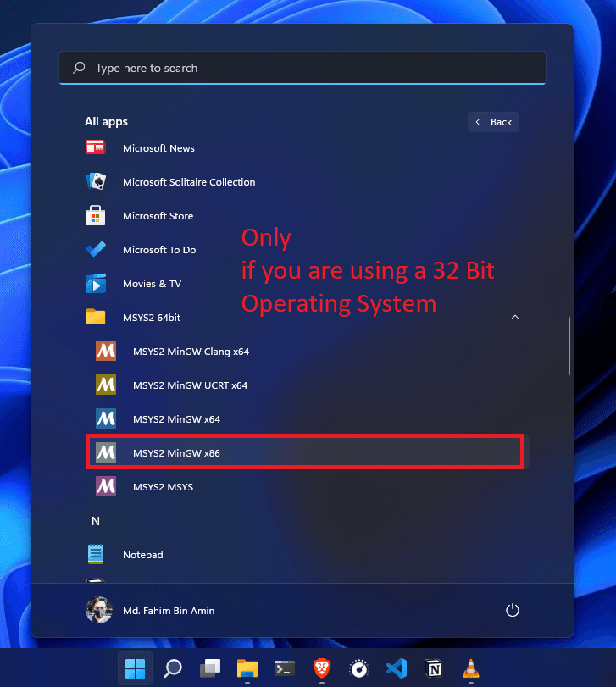
Task: Click the 'Type here to search' field
Action: [x=302, y=68]
